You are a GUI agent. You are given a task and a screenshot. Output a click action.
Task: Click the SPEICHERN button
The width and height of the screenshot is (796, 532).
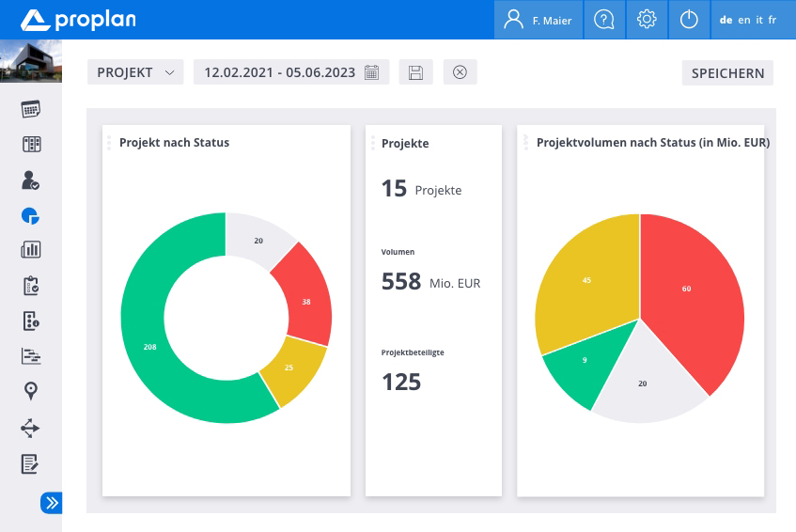[727, 73]
